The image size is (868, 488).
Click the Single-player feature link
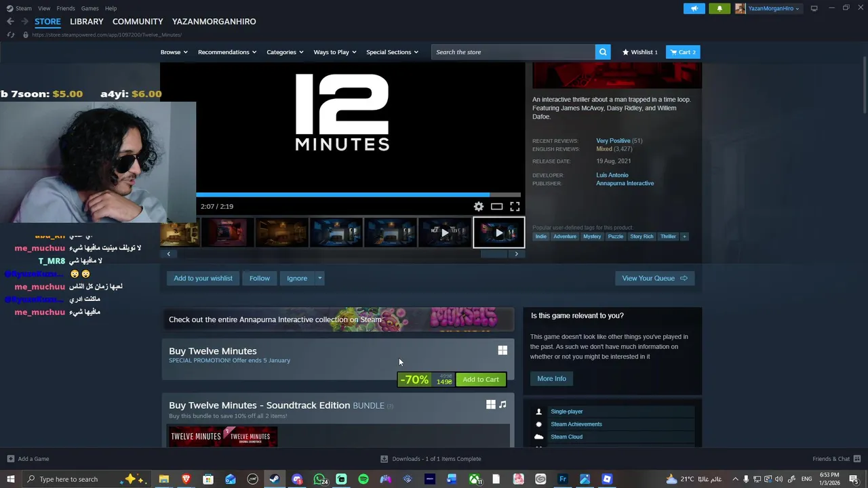pyautogui.click(x=566, y=411)
